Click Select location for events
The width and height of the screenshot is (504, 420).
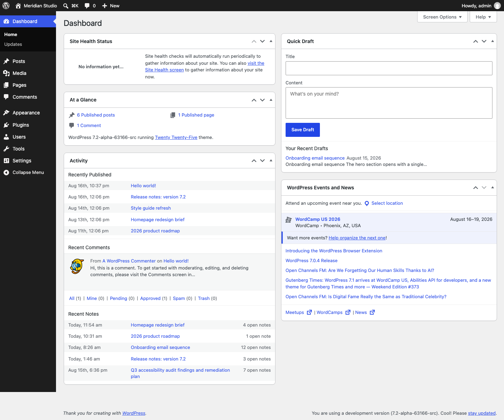click(387, 203)
